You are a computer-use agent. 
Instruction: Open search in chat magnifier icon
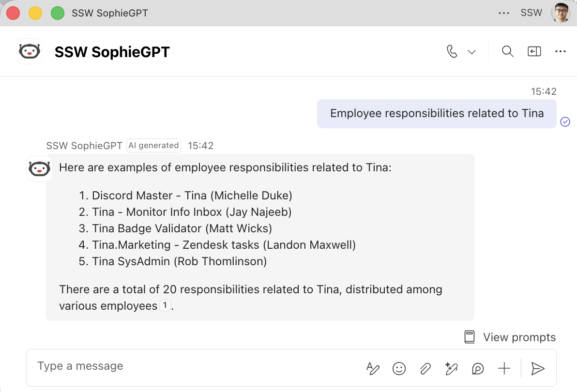(507, 51)
